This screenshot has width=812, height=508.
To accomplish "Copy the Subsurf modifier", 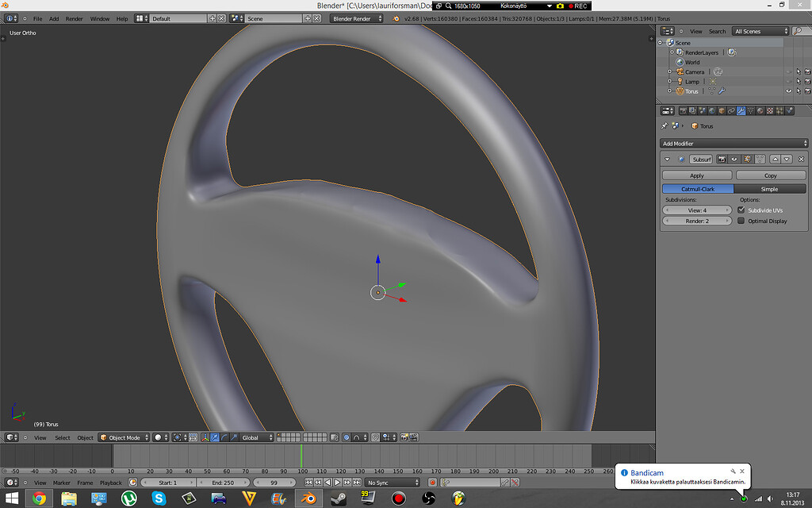I will 771,175.
